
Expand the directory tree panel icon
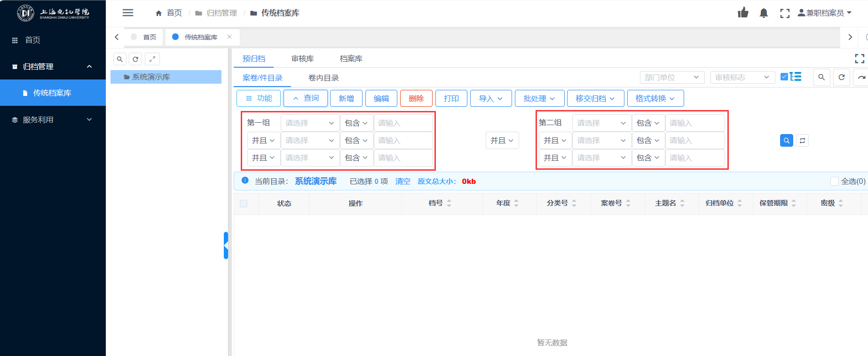152,59
